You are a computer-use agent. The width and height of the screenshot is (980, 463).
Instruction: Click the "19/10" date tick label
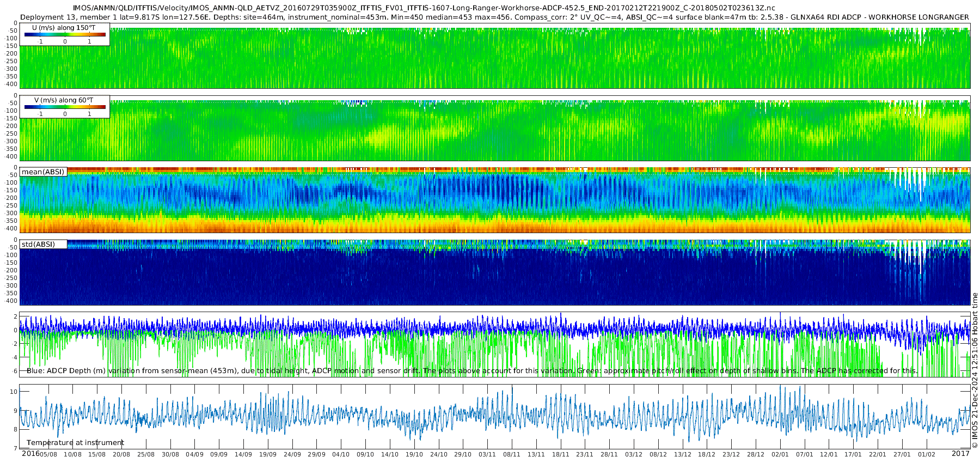(x=414, y=455)
